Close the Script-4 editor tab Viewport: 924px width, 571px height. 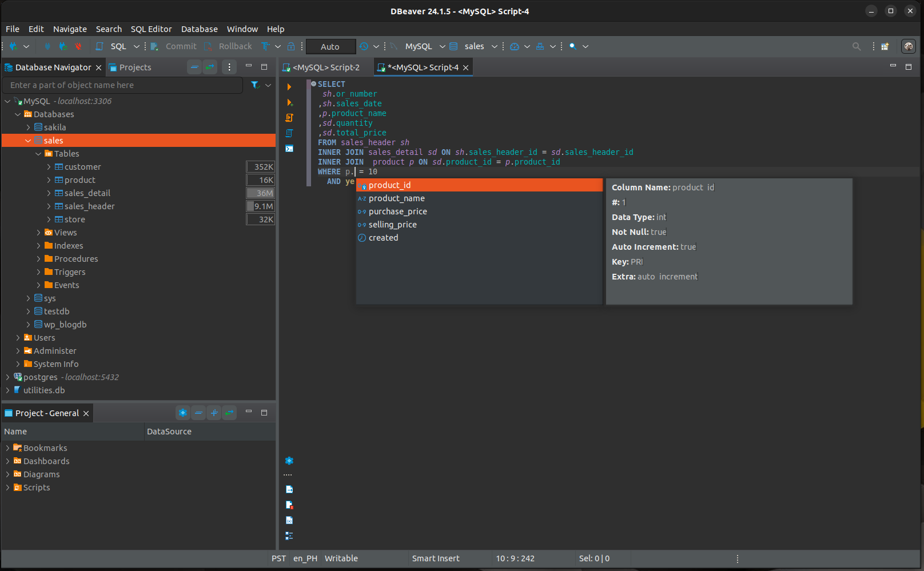point(466,67)
